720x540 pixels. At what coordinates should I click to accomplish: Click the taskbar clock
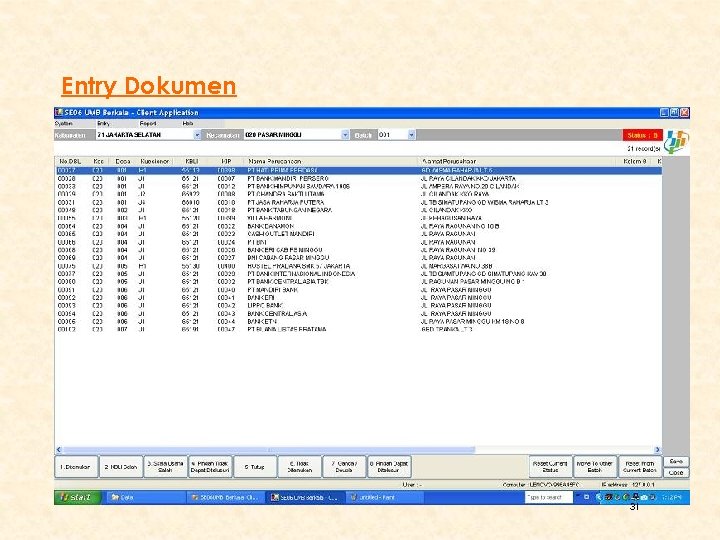tap(674, 497)
